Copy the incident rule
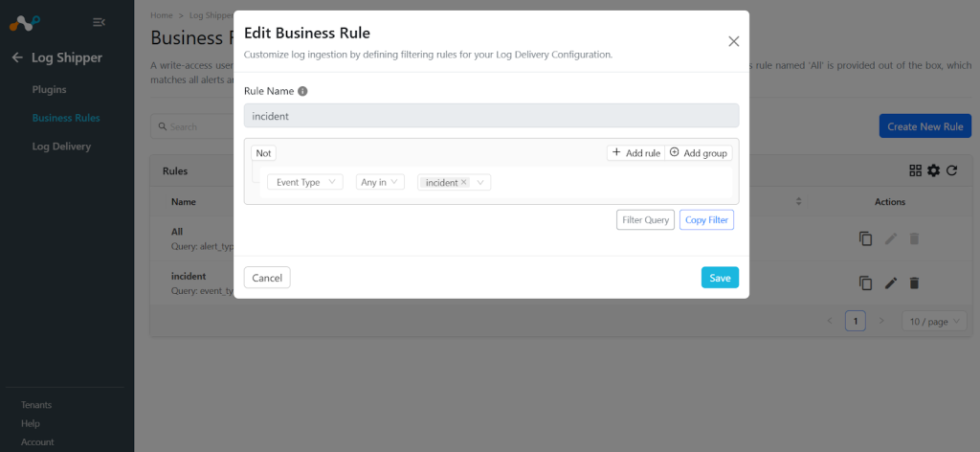The height and width of the screenshot is (452, 980). click(x=865, y=283)
